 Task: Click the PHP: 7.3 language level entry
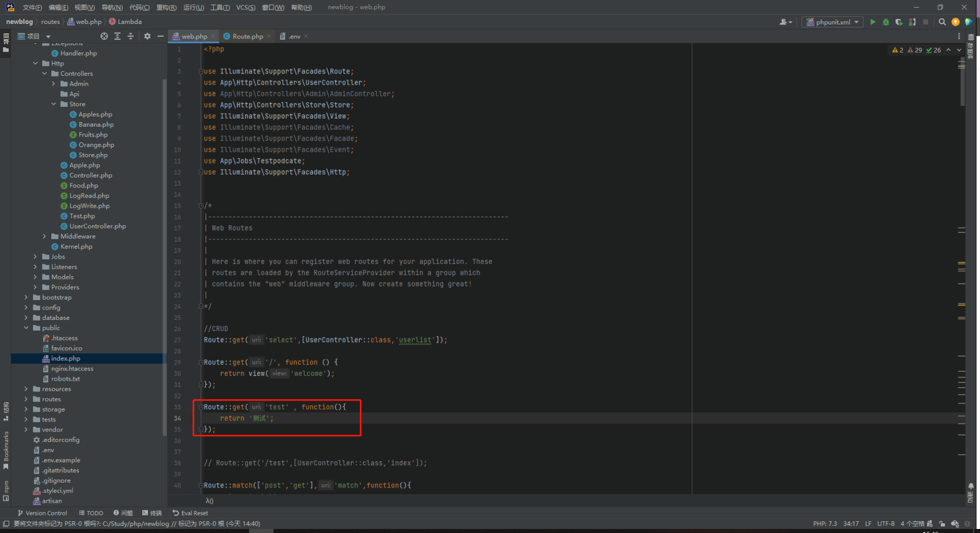[x=825, y=524]
